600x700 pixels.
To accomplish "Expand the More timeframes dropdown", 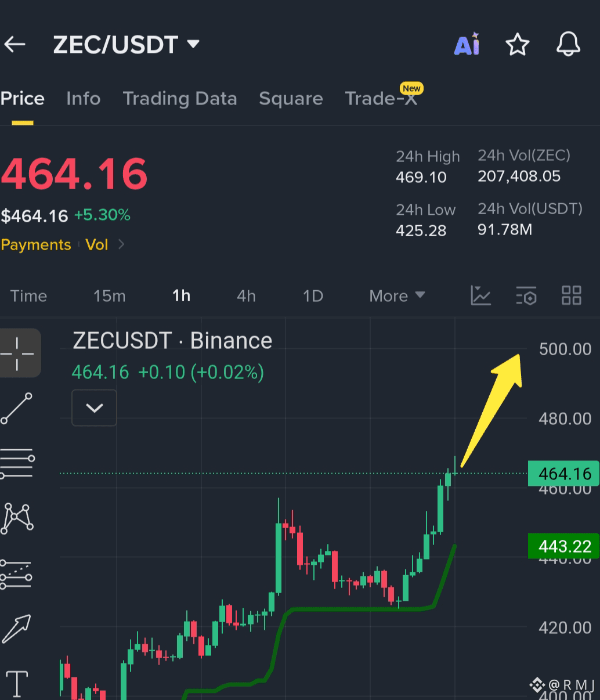I will (x=397, y=296).
